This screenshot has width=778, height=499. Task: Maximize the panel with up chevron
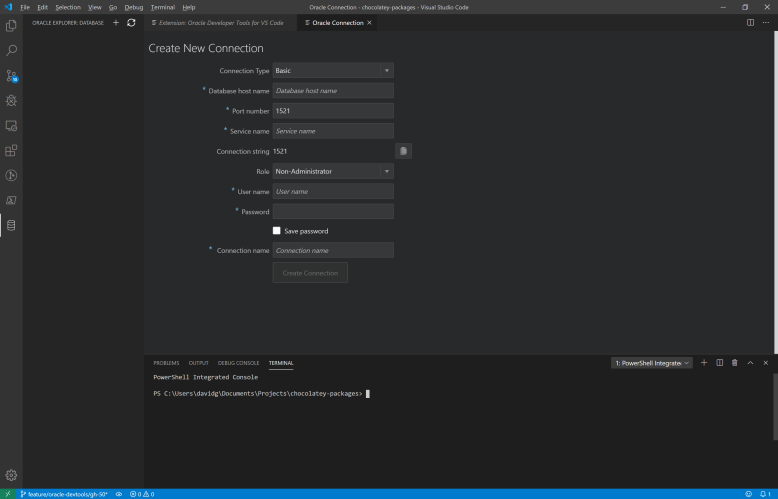point(750,363)
